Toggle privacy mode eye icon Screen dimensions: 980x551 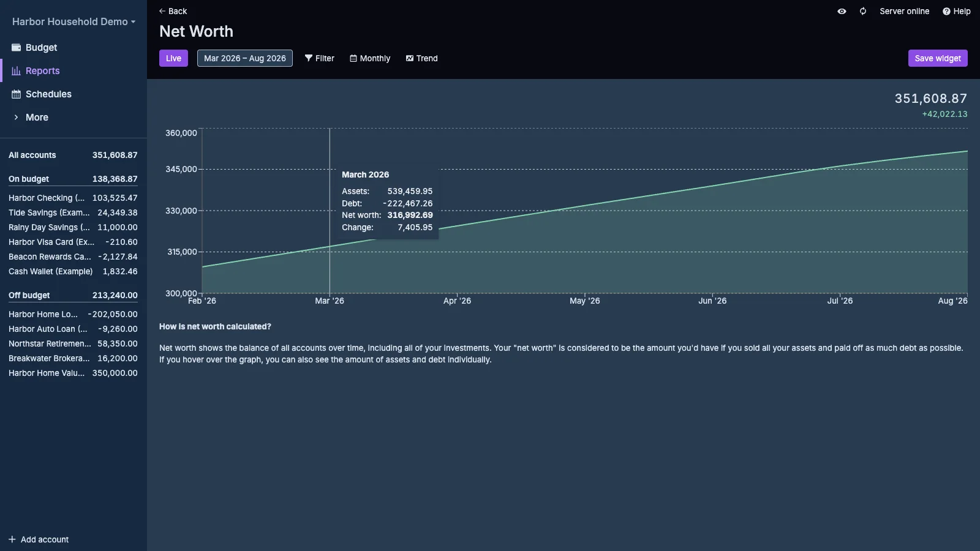pyautogui.click(x=842, y=11)
